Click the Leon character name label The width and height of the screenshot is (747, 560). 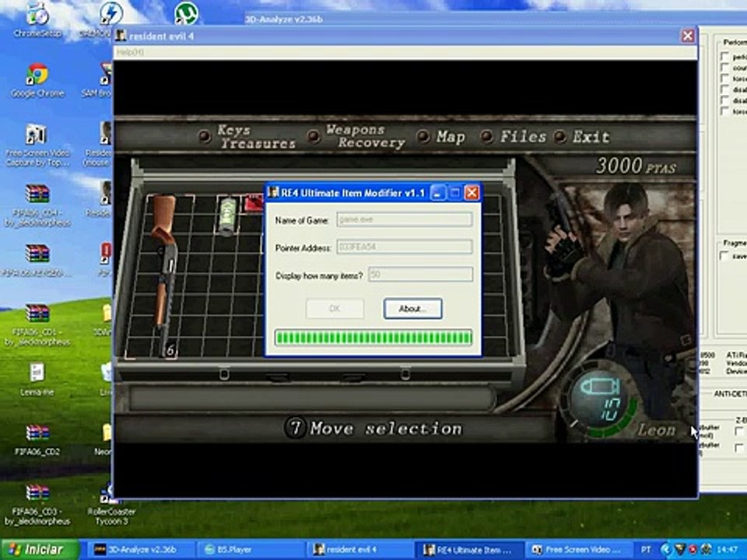[x=657, y=430]
